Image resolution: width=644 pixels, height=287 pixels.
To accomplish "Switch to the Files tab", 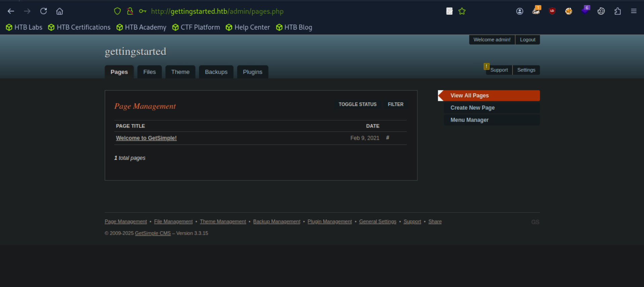I will [x=149, y=72].
